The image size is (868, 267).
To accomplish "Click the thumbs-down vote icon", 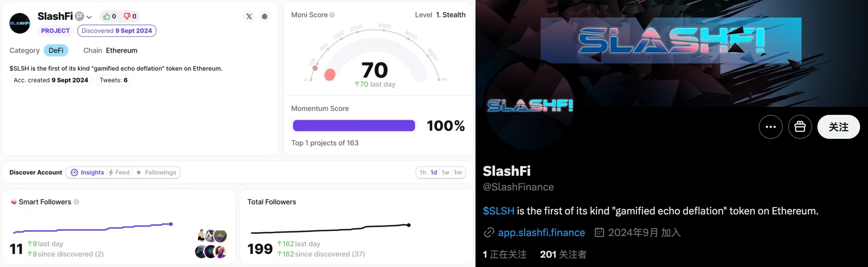I will coord(127,16).
